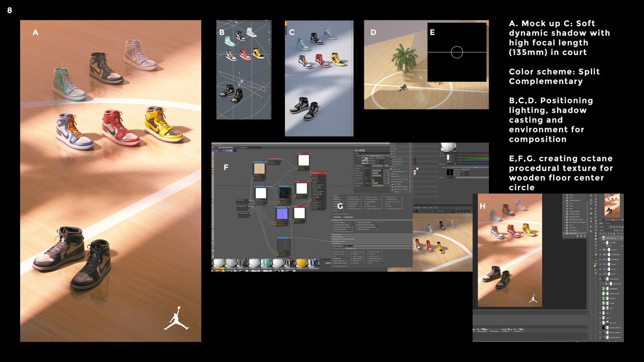Toggle visibility of Vibrance 1 layer
This screenshot has height=362, width=644.
[x=600, y=264]
